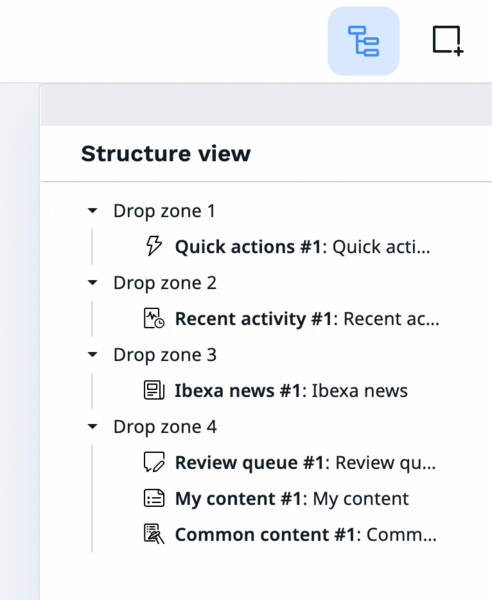This screenshot has width=492, height=600.
Task: Select My content #1 block label
Action: point(292,499)
